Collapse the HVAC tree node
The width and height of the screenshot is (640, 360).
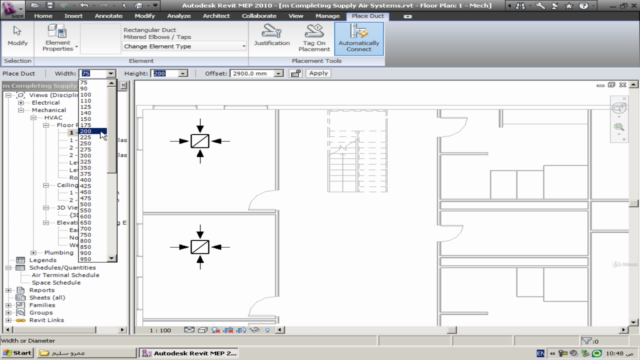[x=33, y=118]
